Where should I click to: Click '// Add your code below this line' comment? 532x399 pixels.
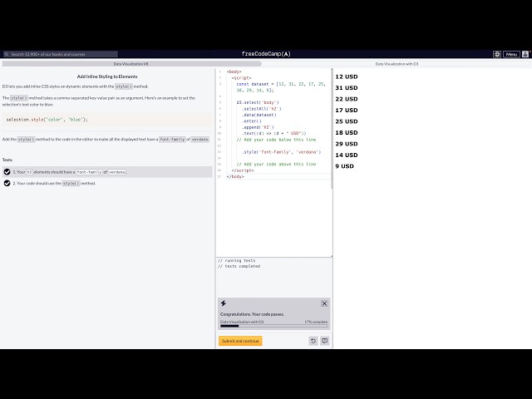coord(276,140)
